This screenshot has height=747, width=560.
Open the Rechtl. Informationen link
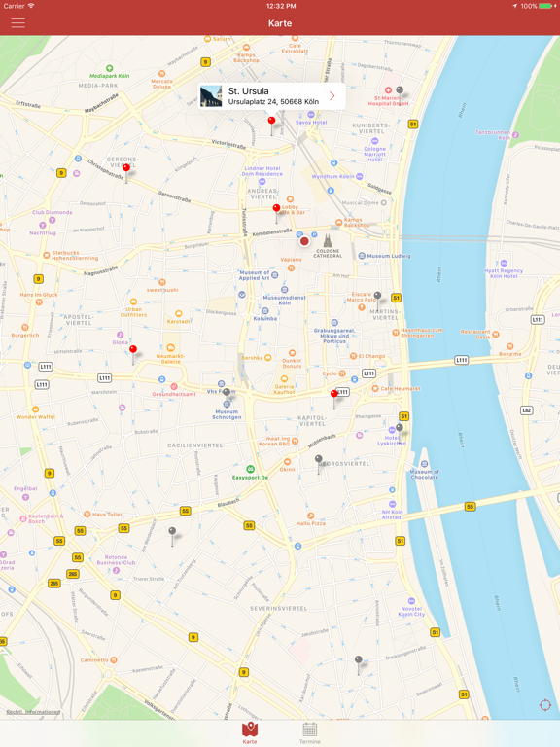click(33, 712)
